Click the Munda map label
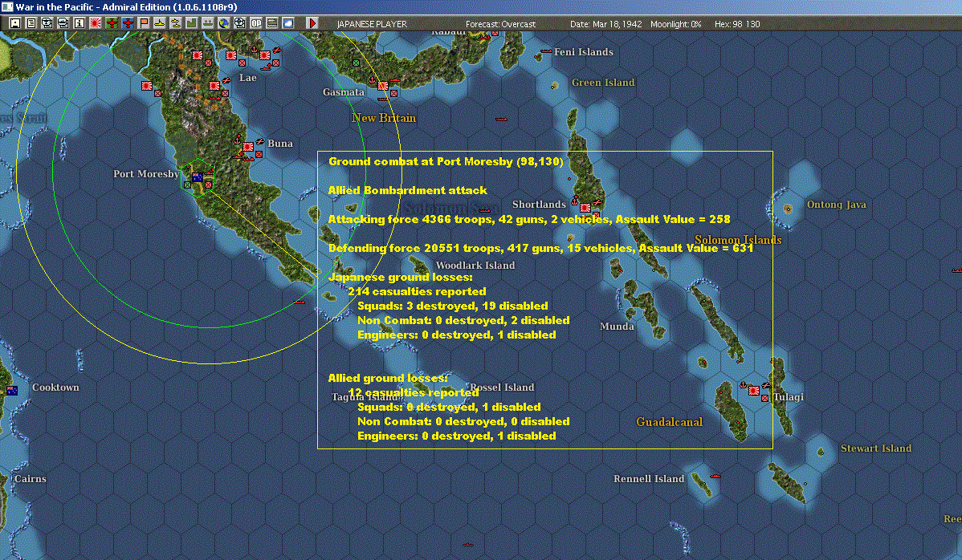 click(x=617, y=327)
